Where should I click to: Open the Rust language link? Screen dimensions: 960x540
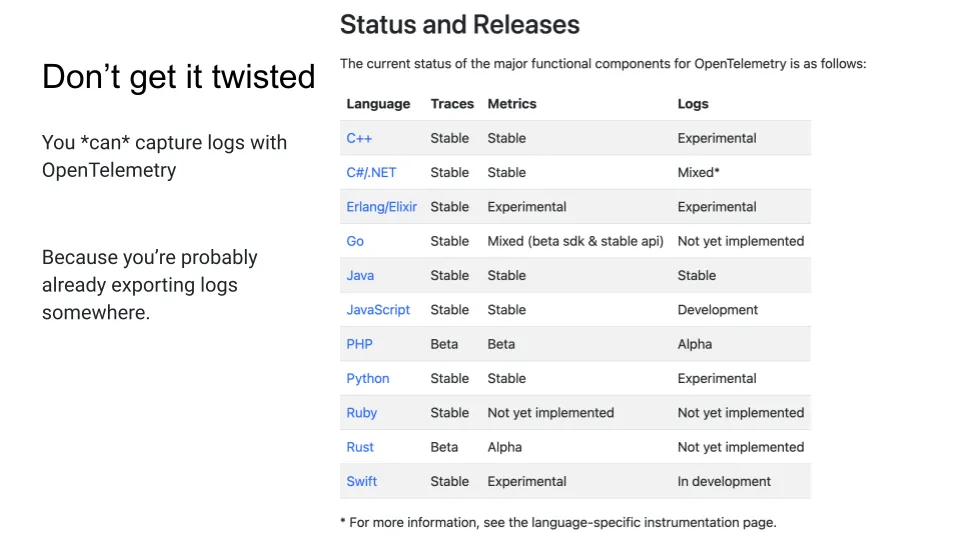(x=359, y=447)
